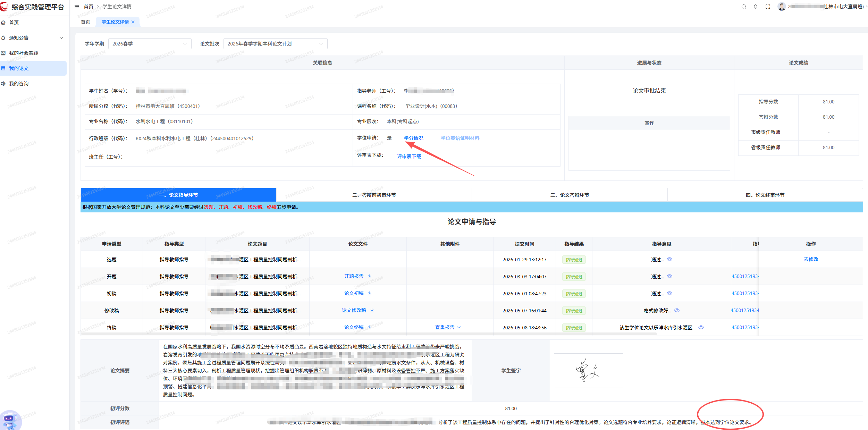The height and width of the screenshot is (430, 868).
Task: Download the 论文修改稿 file via arrow icon
Action: point(372,310)
